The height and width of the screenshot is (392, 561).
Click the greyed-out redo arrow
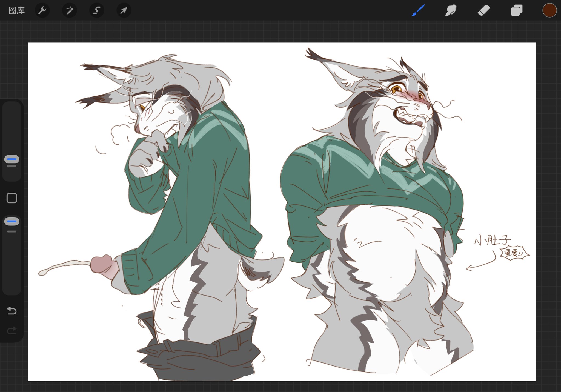[12, 331]
